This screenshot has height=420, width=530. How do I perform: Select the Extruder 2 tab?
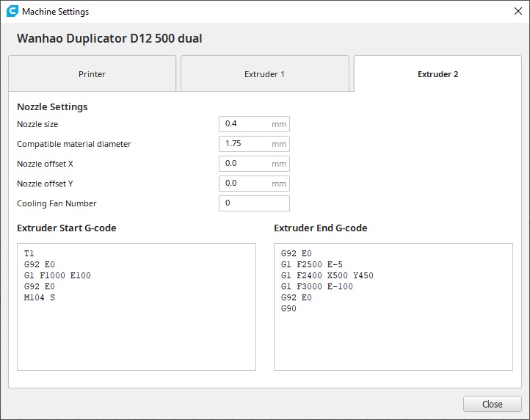point(438,73)
